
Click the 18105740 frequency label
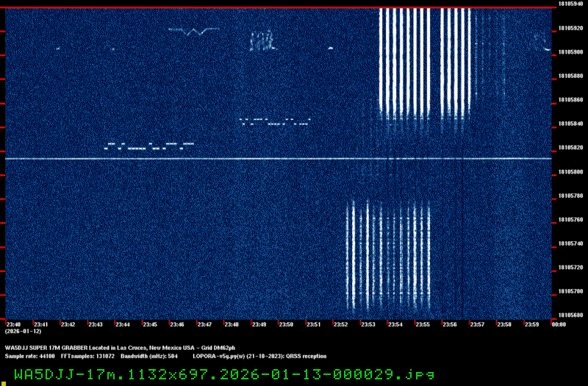(571, 243)
